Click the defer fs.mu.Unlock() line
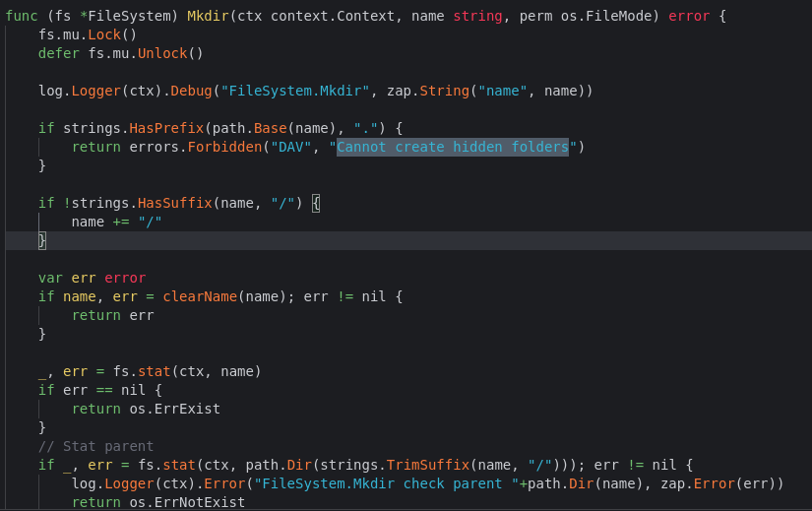This screenshot has height=511, width=812. click(121, 53)
